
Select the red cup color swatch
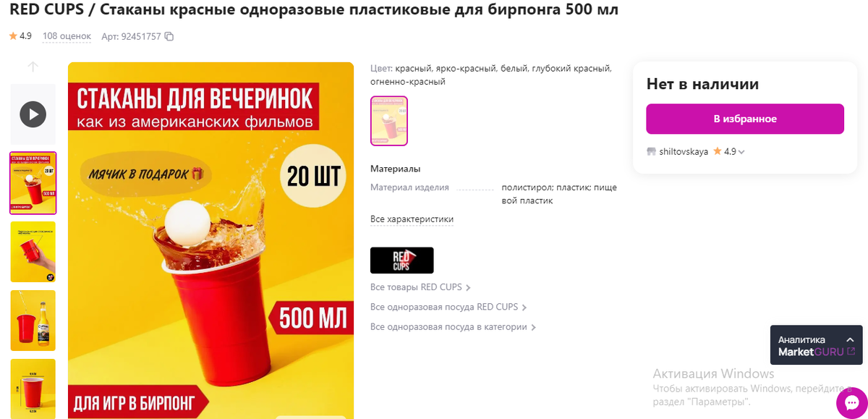pyautogui.click(x=389, y=121)
